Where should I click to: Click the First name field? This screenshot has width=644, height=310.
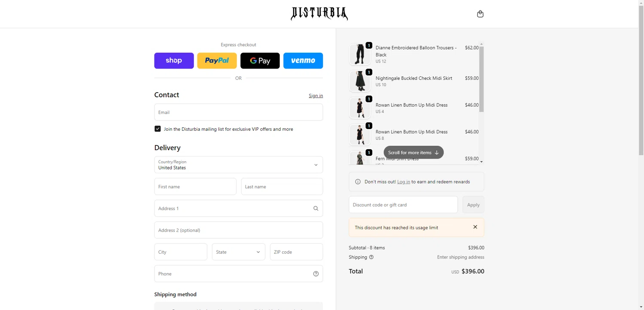[195, 187]
